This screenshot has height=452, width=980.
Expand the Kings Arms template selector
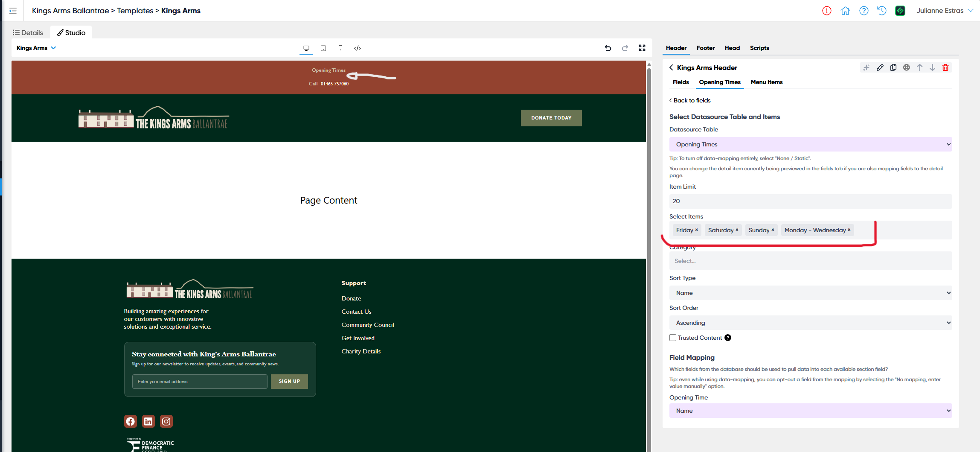[x=36, y=48]
